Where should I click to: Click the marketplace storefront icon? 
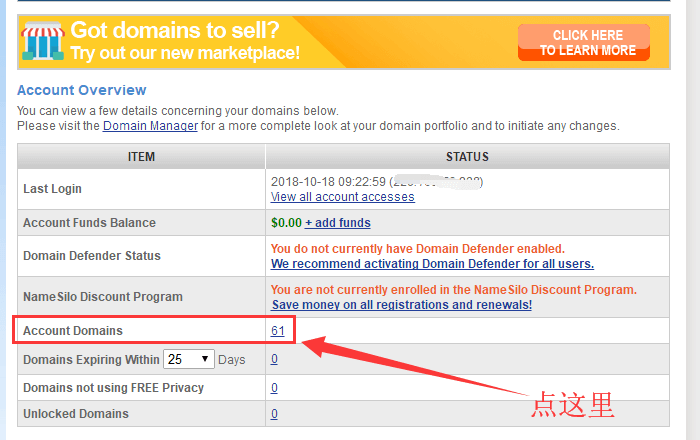43,42
